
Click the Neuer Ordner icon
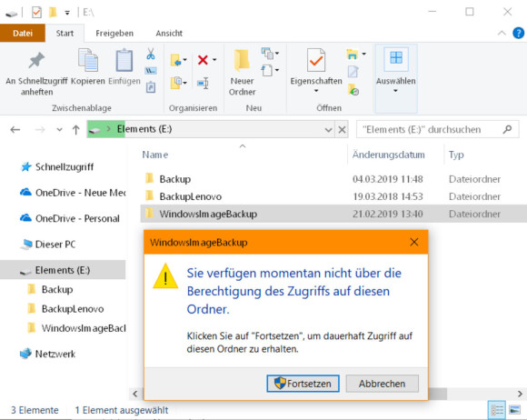[242, 60]
